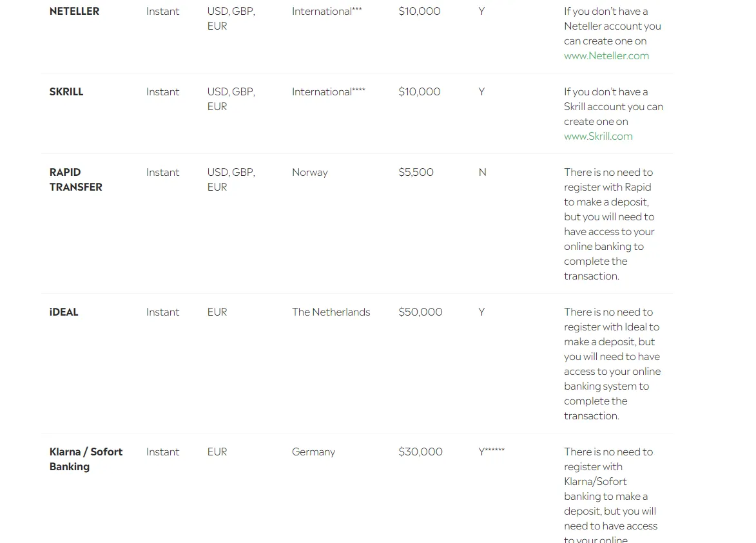Click the Ideal deposit description text
756x543 pixels.
pos(612,364)
